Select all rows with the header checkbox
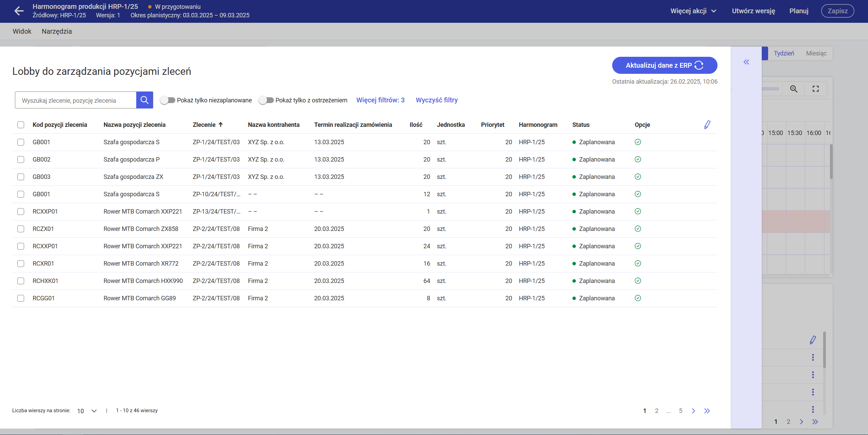 pyautogui.click(x=21, y=125)
